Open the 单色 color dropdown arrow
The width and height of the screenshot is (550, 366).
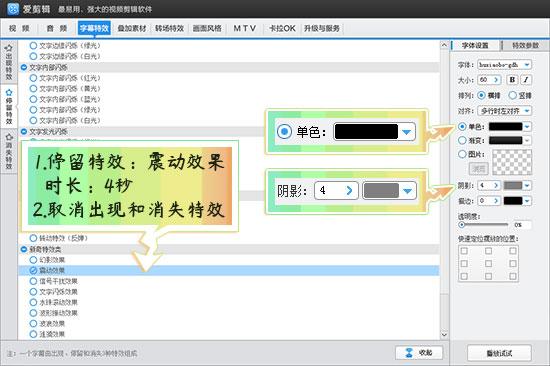coord(527,127)
